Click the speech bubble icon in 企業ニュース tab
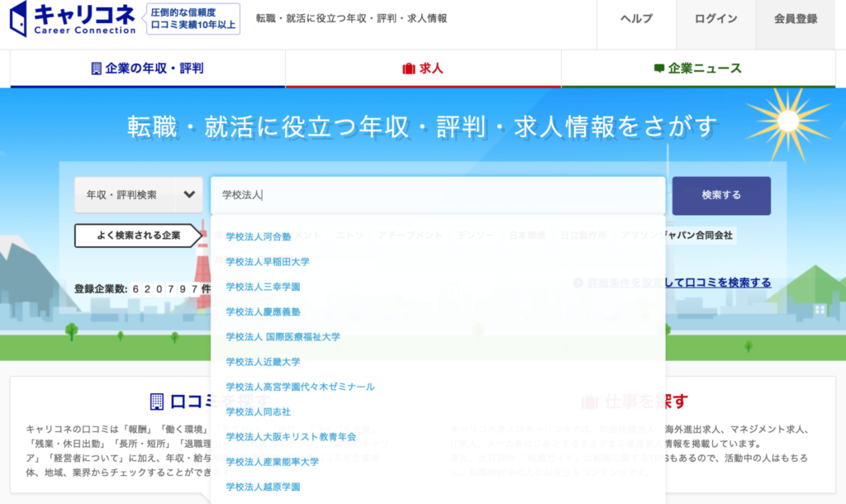The image size is (846, 504). (658, 68)
